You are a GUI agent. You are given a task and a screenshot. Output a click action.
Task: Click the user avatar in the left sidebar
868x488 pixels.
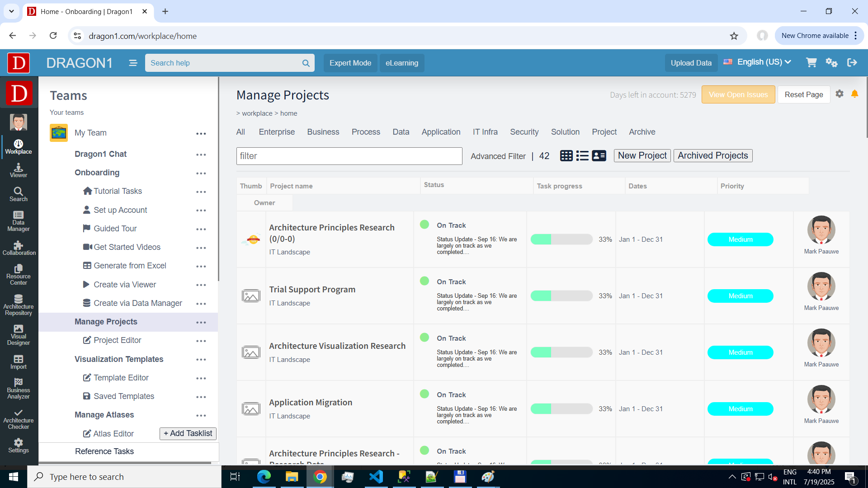pyautogui.click(x=19, y=122)
